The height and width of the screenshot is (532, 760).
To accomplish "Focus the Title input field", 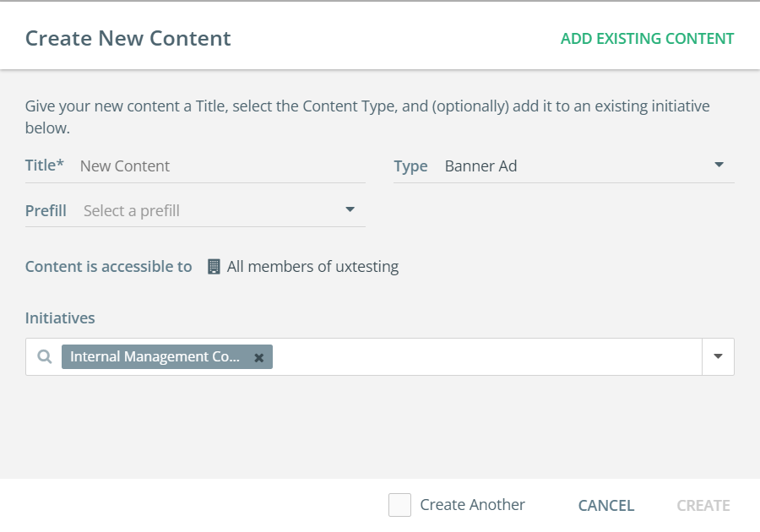I will pos(221,166).
